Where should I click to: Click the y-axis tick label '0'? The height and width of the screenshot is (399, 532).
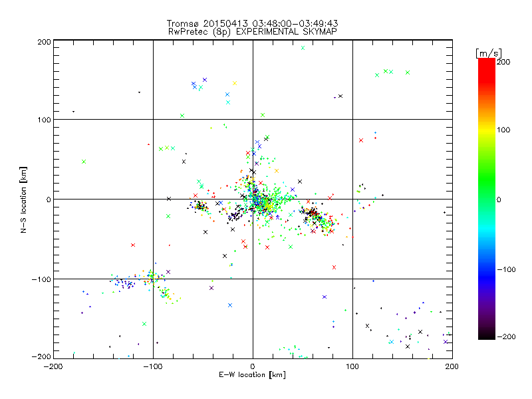click(48, 200)
